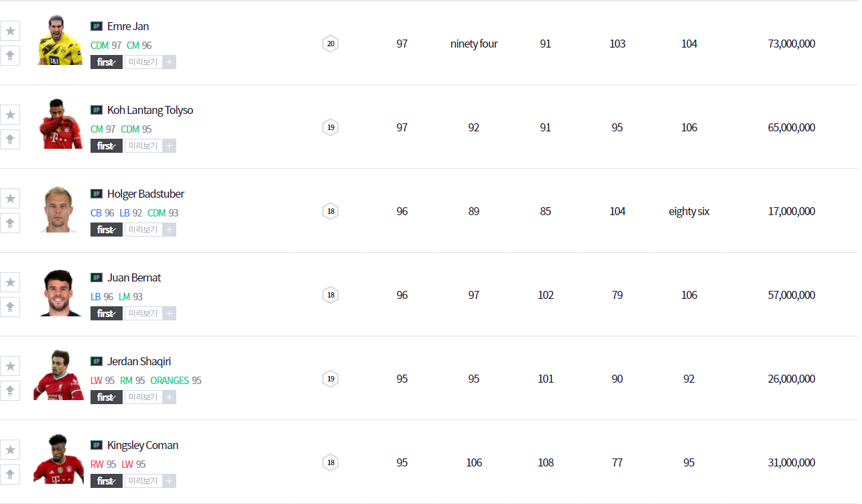Favorite Kingsley Coman with the star icon

point(10,450)
